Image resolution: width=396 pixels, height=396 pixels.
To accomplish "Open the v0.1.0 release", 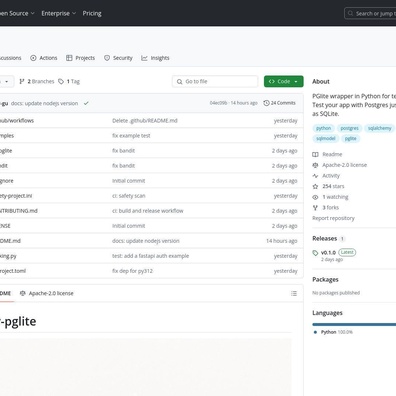I will pos(328,253).
